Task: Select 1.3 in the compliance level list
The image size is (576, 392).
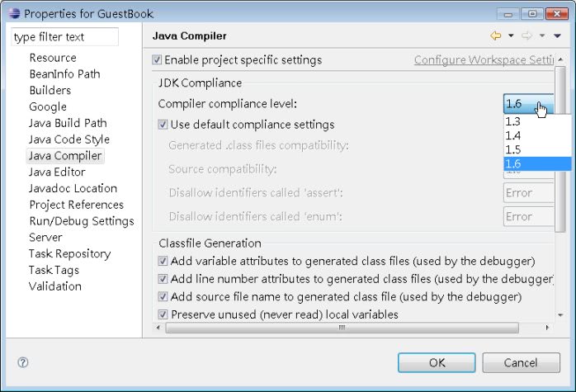Action: (513, 121)
